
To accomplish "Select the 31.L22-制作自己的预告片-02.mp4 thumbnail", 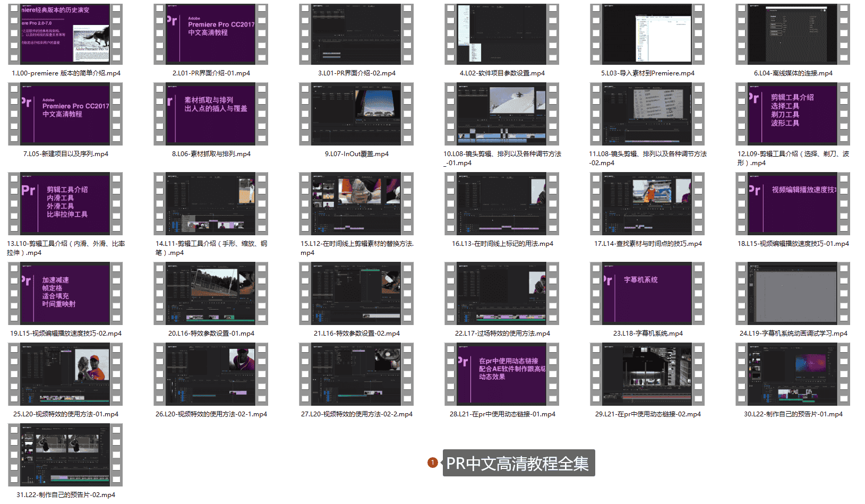I will click(x=65, y=455).
